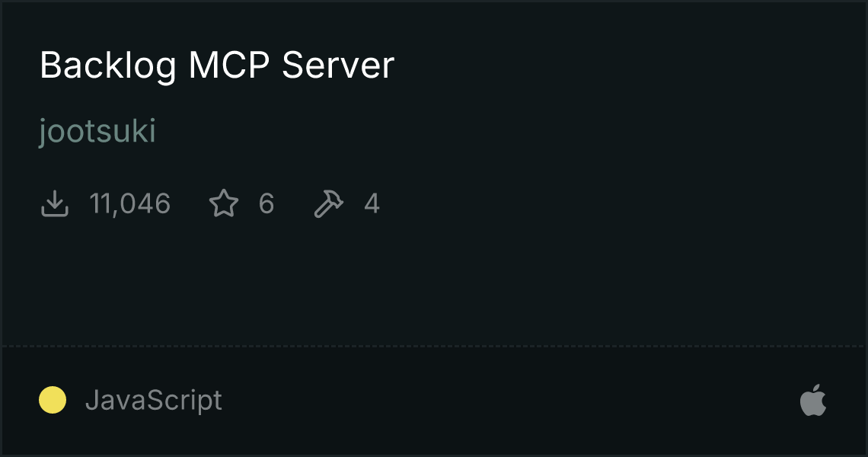Click the hammer tools icon

(x=329, y=203)
